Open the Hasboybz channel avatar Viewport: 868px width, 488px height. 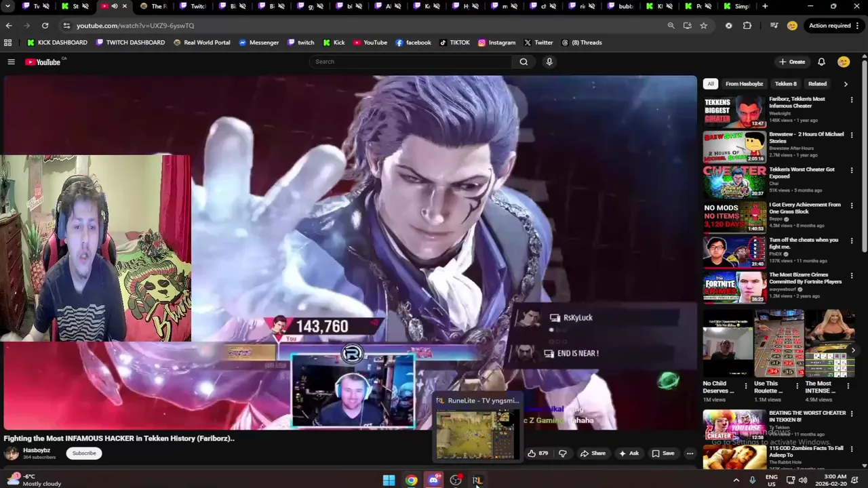(12, 453)
